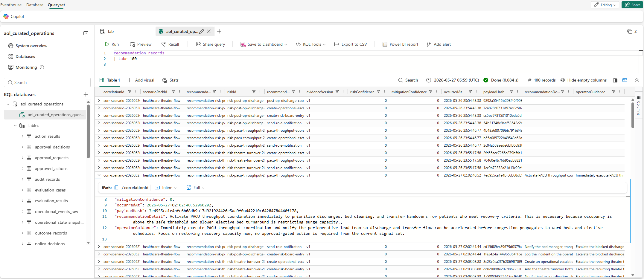Image resolution: width=644 pixels, height=279 pixels.
Task: Toggle Hide empty columns
Action: 584,80
